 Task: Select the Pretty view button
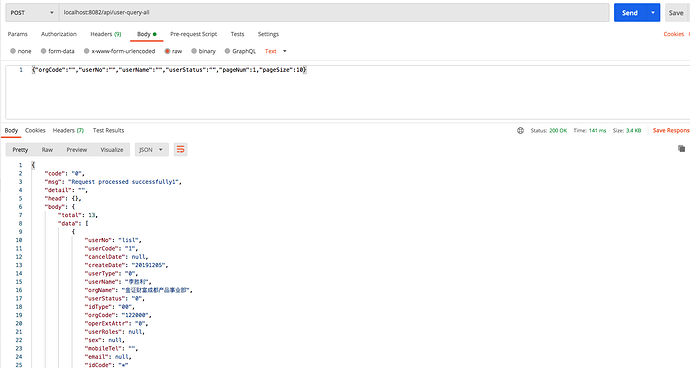[x=20, y=150]
